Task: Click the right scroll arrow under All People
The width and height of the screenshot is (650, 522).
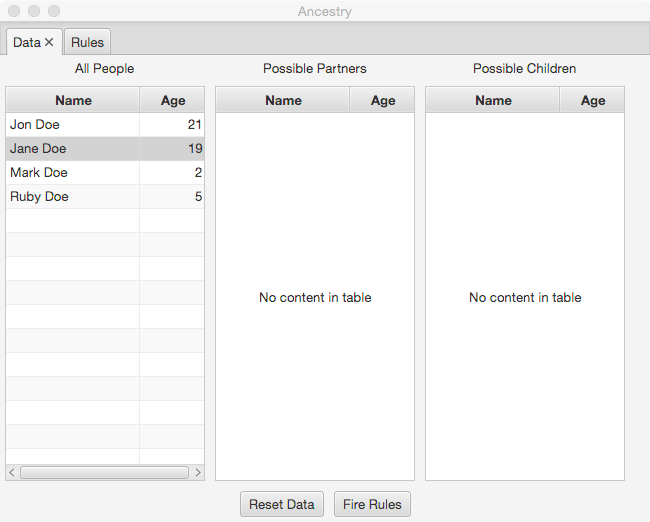Action: [x=198, y=472]
